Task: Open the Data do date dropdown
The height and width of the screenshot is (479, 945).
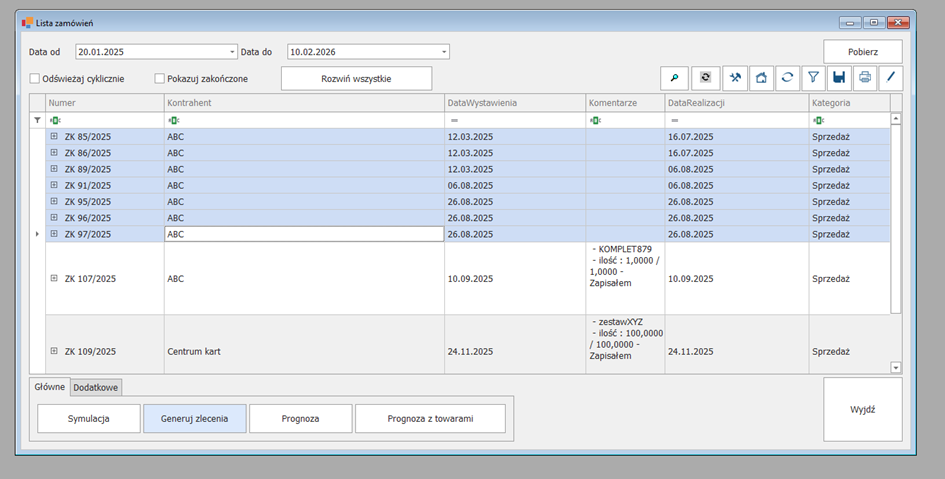Action: tap(444, 52)
